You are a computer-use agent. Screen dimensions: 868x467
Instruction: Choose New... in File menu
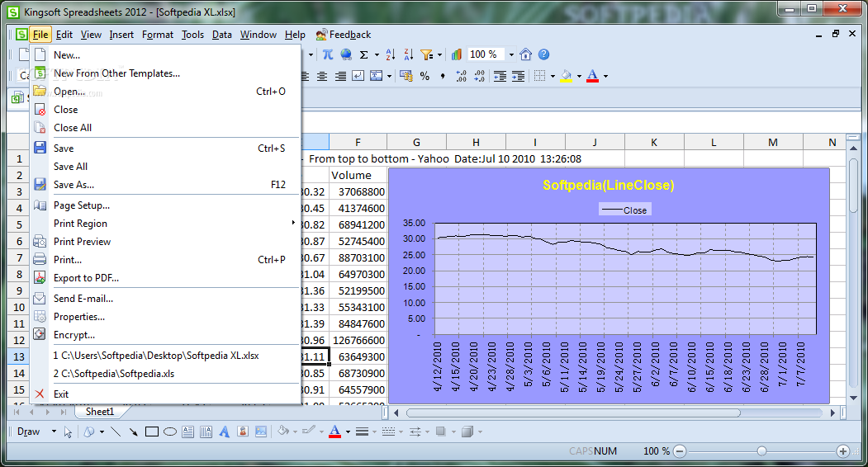coord(165,54)
